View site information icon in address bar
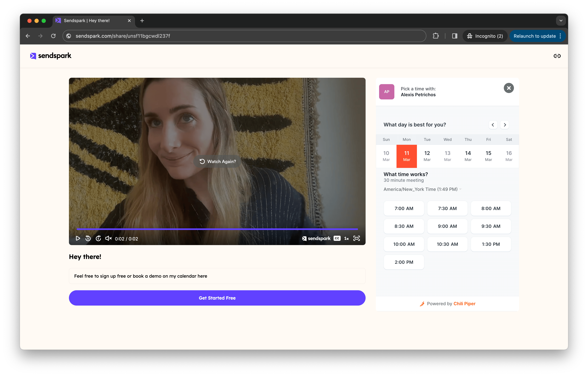The image size is (588, 376). (69, 36)
